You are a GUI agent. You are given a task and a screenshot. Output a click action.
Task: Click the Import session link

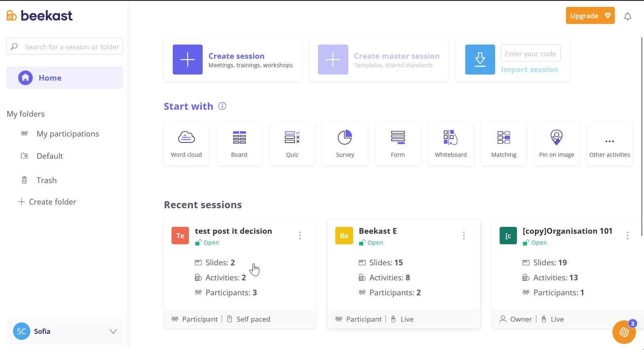tap(529, 69)
